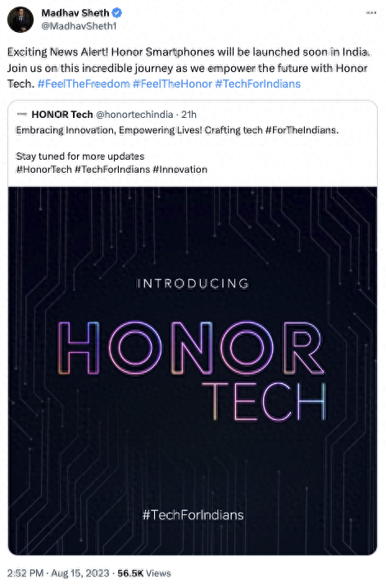386x588 pixels.
Task: Click HONOR Tech's small avatar logo
Action: coord(22,115)
